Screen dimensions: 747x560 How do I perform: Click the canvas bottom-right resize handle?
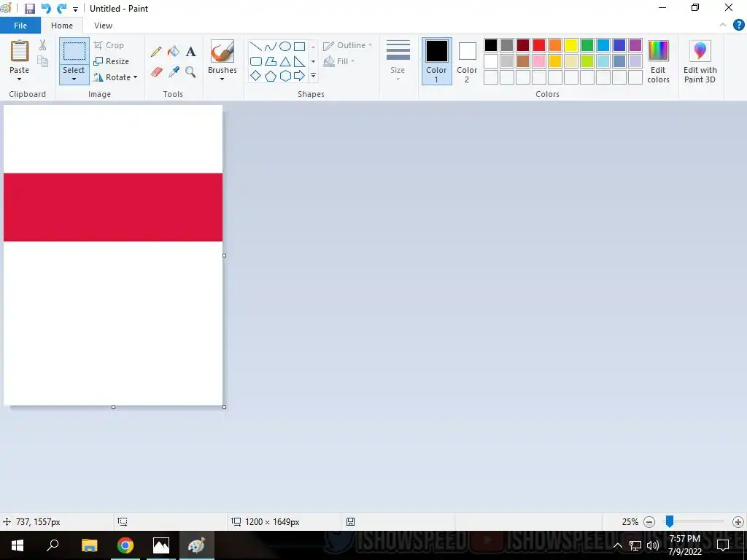coord(225,407)
